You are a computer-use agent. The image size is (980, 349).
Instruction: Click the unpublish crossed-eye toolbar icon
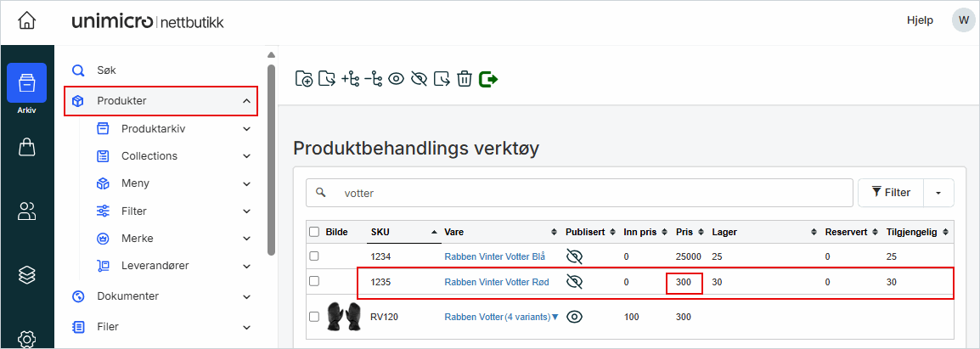click(419, 79)
